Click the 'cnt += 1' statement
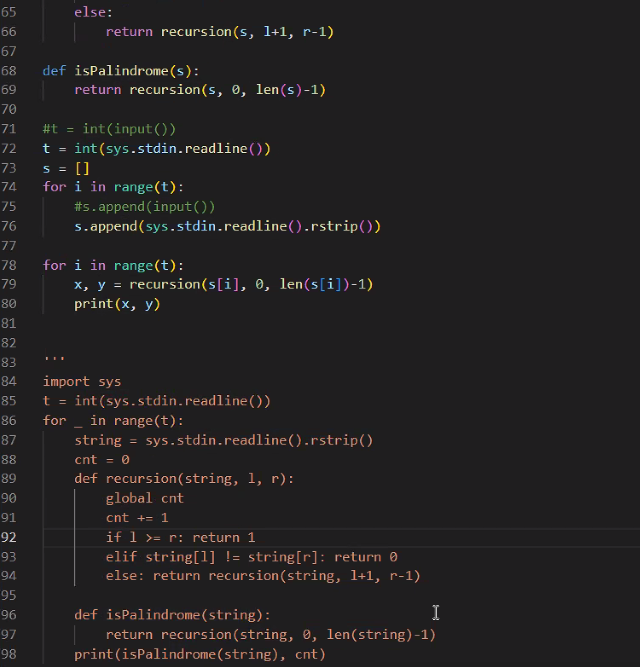The image size is (640, 667). 137,518
